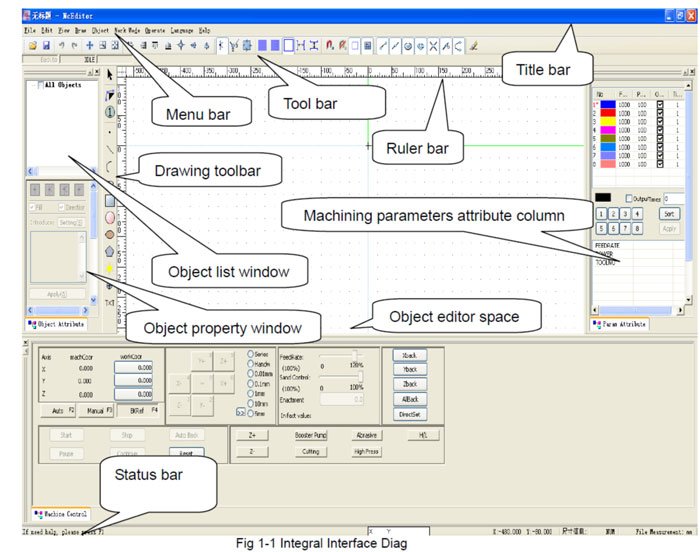This screenshot has height=552, width=700.
Task: Click the Sort button
Action: tap(669, 214)
